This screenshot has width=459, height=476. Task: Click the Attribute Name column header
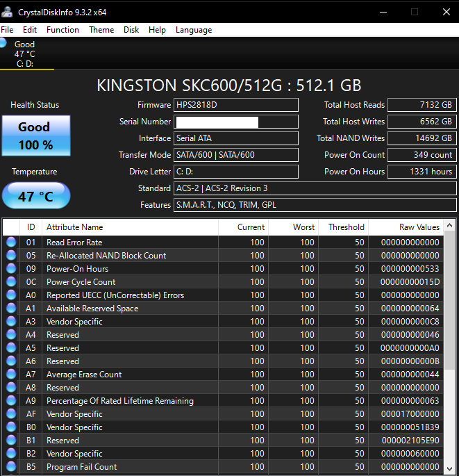pos(130,227)
